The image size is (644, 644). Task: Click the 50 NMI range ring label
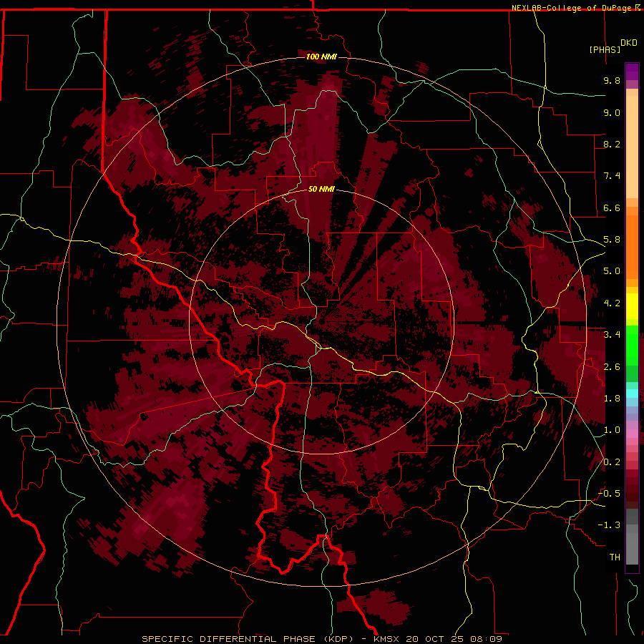pyautogui.click(x=321, y=189)
